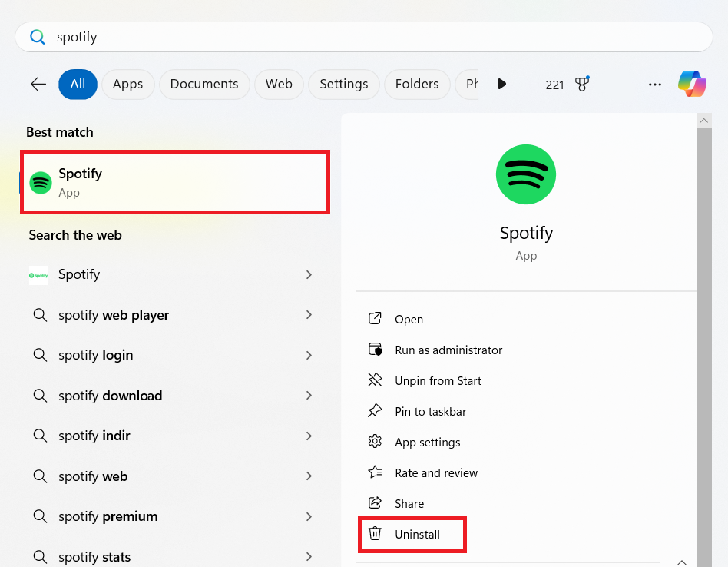
Task: Click the App settings gear icon
Action: [375, 441]
